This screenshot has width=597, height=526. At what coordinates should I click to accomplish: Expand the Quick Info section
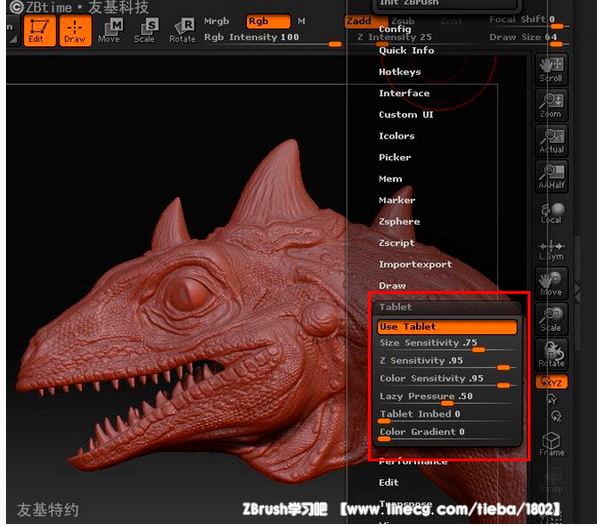pos(406,51)
